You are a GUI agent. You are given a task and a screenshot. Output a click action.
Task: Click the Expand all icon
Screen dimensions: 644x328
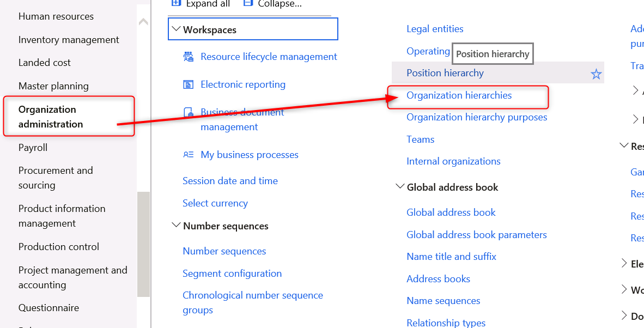(176, 3)
